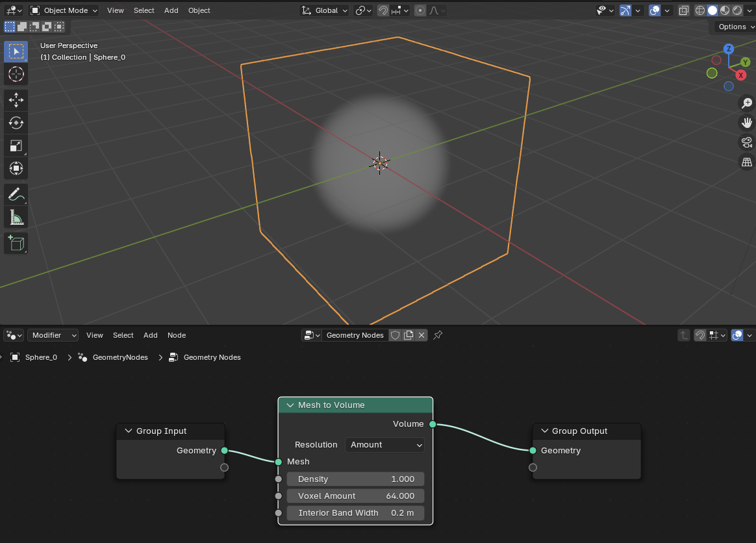Switch perspective/orthographic grid icon
Screen dimensions: 756x543
tap(747, 162)
